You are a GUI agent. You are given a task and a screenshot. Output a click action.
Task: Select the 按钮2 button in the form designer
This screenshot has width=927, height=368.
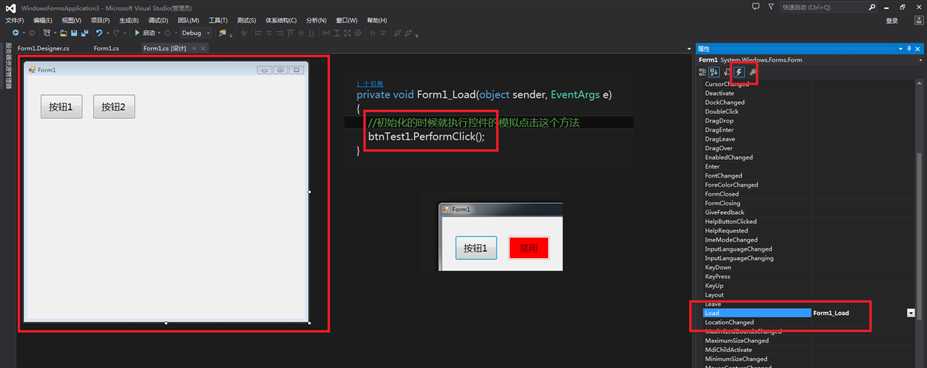(x=114, y=106)
